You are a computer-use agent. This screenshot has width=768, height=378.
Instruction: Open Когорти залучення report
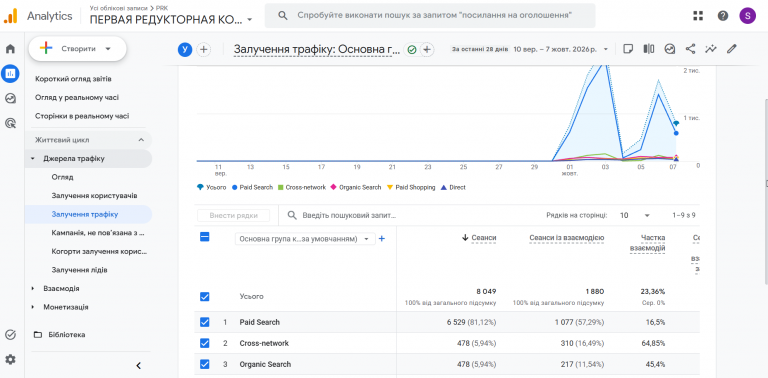pos(99,252)
